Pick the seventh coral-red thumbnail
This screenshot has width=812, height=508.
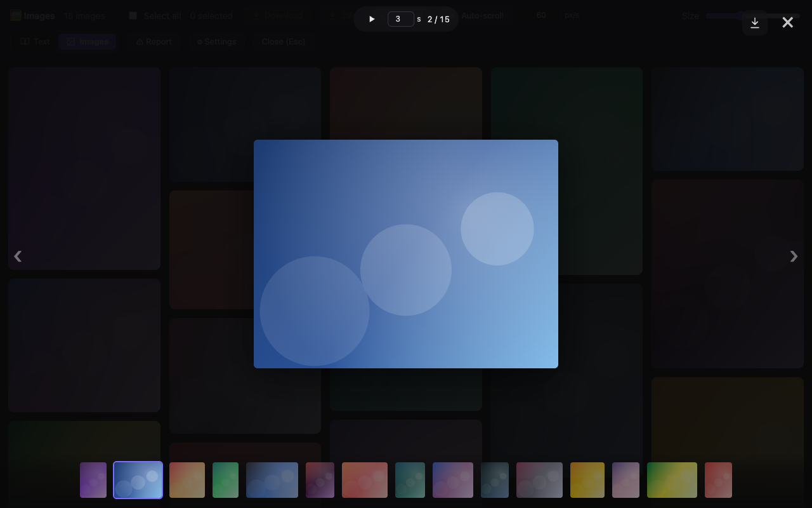(365, 480)
